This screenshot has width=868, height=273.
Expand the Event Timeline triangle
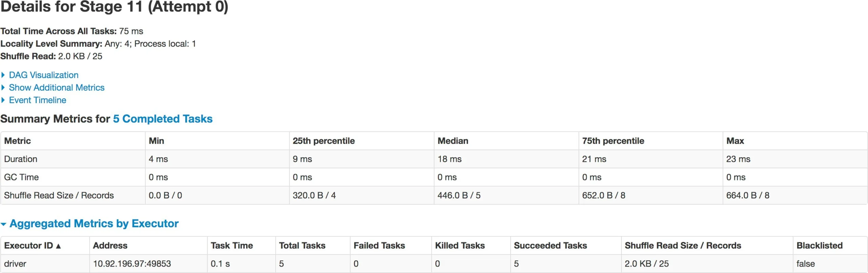coord(3,100)
